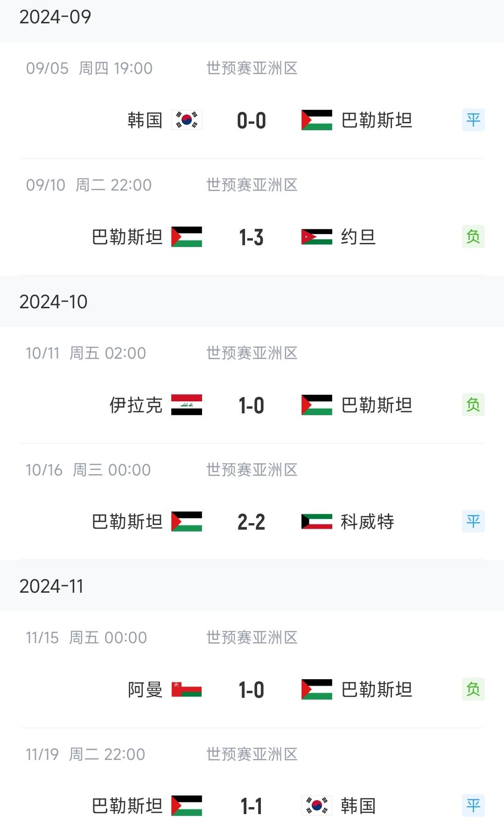Select the 科威特 team name
504x837 pixels.
click(x=367, y=522)
